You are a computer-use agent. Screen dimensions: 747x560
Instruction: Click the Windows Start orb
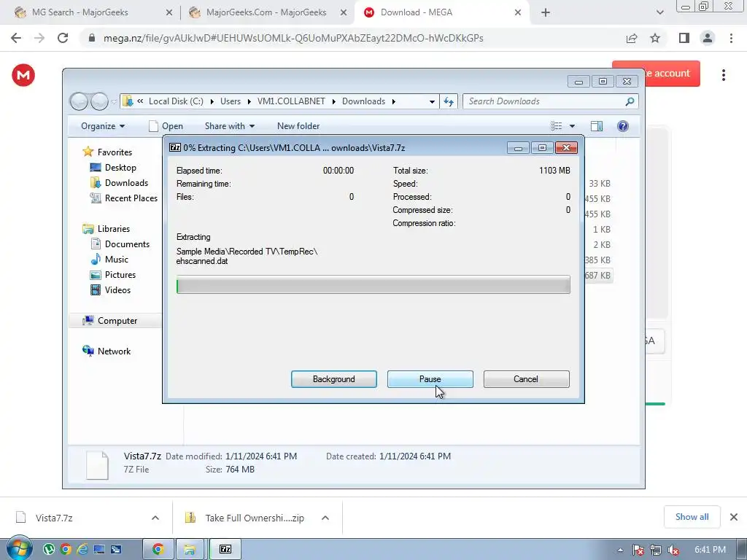pos(19,548)
